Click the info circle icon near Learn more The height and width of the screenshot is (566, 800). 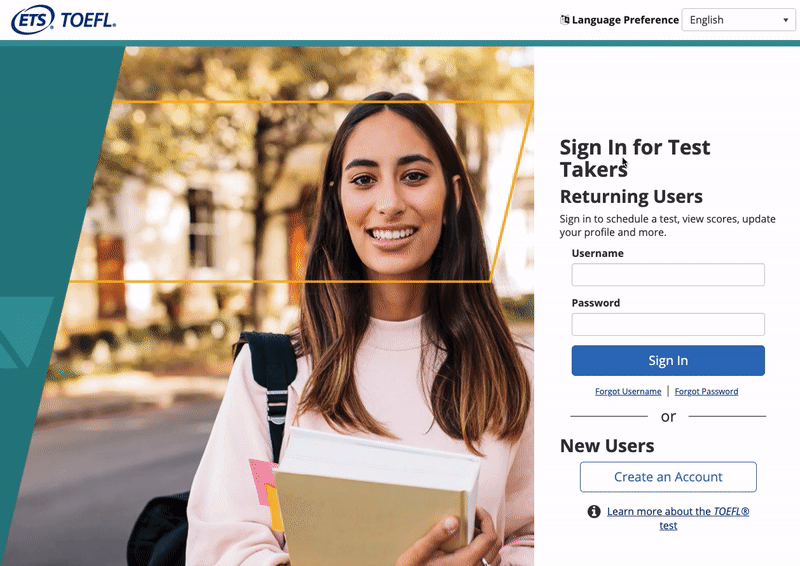[594, 511]
